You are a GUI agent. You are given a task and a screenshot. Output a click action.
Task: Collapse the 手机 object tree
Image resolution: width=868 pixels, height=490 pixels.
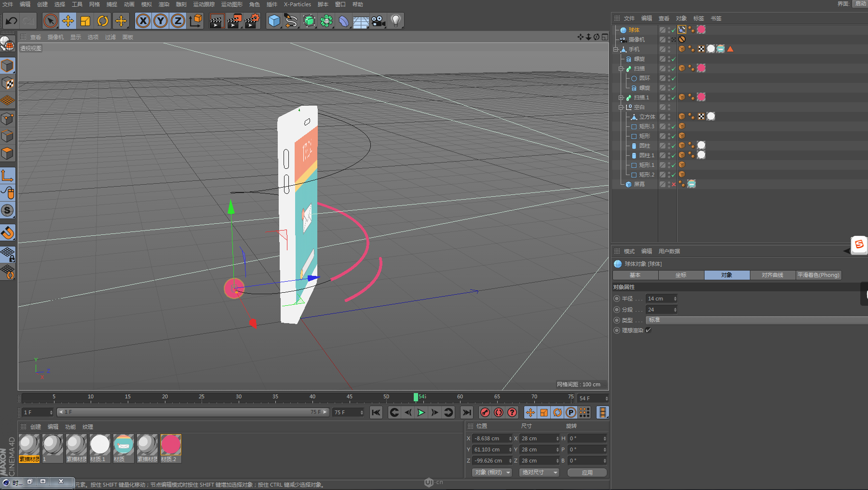(x=616, y=49)
